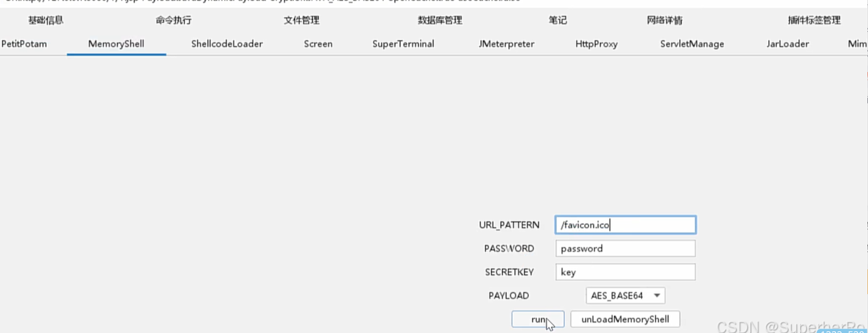
Task: Focus the PASSWORD input field
Action: pyautogui.click(x=625, y=248)
